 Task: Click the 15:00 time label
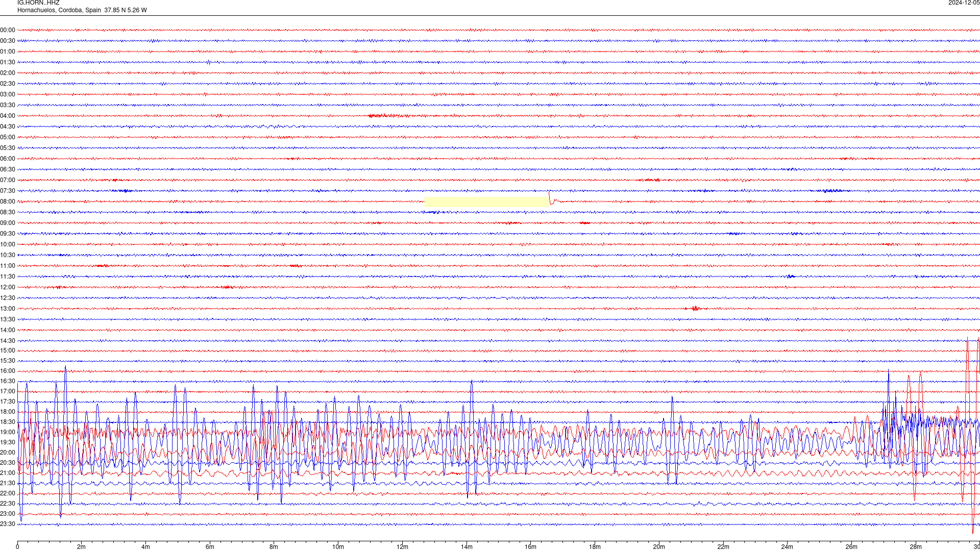coord(8,350)
